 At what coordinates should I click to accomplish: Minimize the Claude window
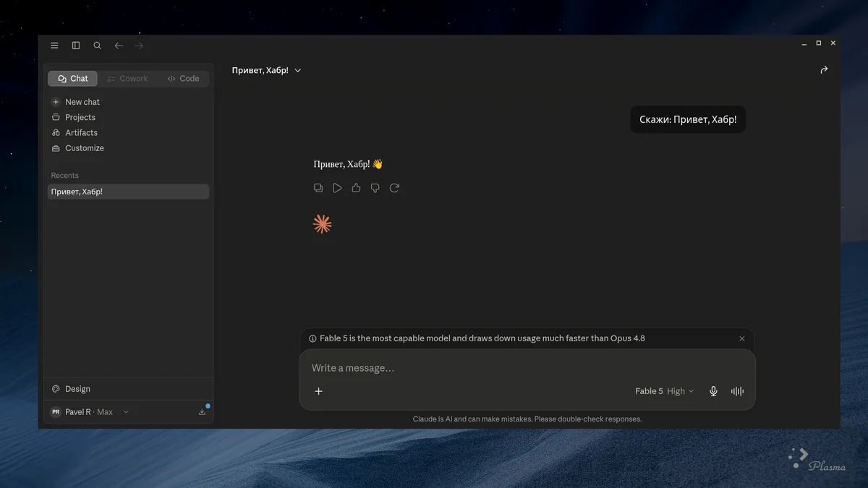(804, 43)
